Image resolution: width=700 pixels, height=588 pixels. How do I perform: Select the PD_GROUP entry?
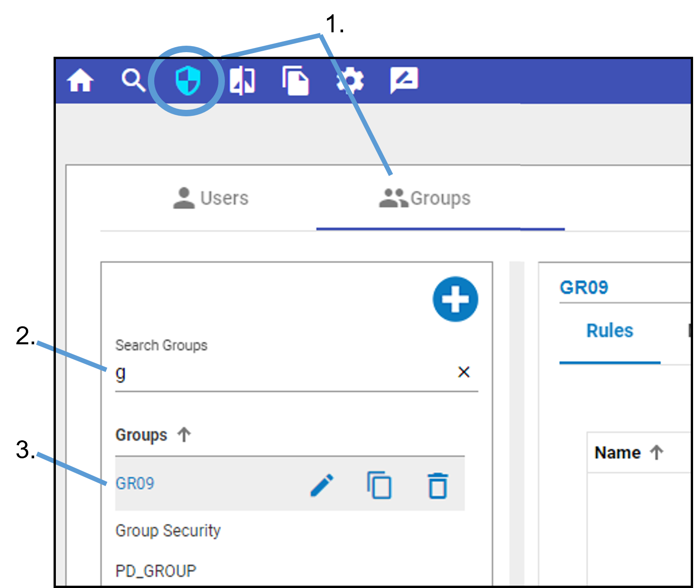[156, 570]
